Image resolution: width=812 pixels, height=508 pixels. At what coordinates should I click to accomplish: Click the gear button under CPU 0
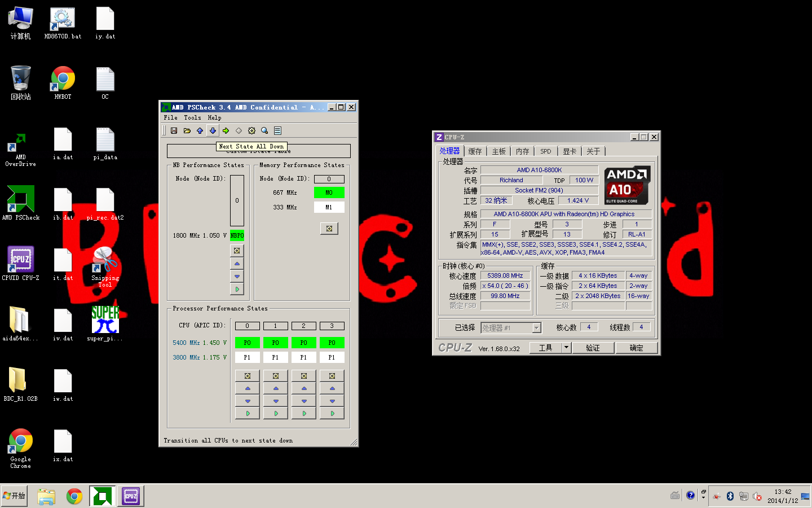248,375
